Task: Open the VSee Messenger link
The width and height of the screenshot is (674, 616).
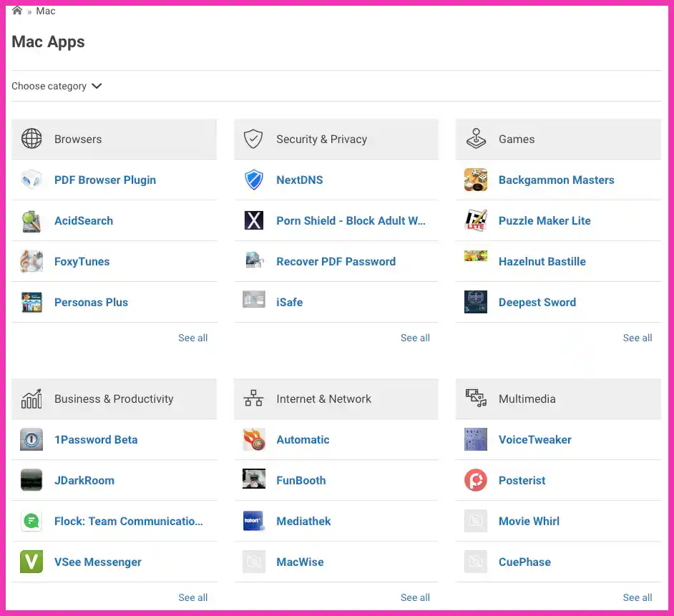Action: (98, 562)
